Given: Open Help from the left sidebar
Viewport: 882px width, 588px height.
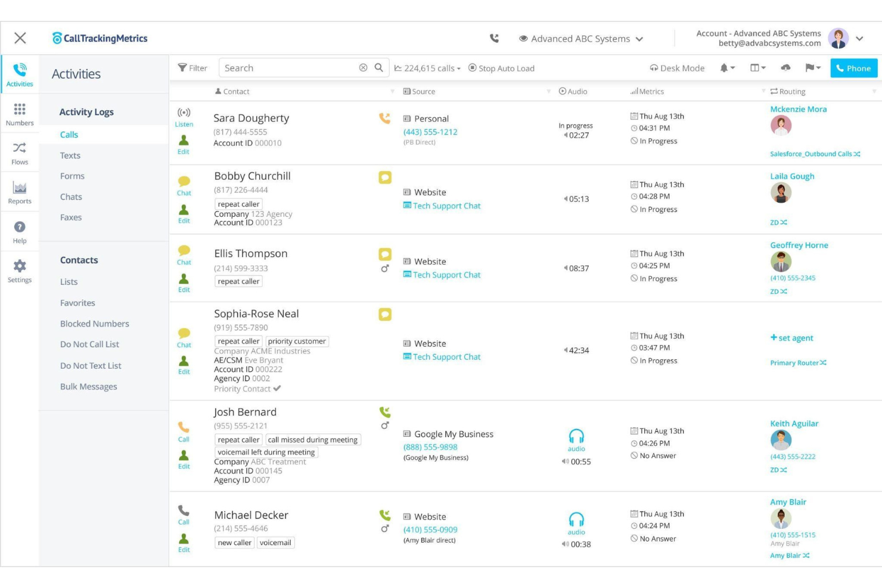Looking at the screenshot, I should [20, 230].
